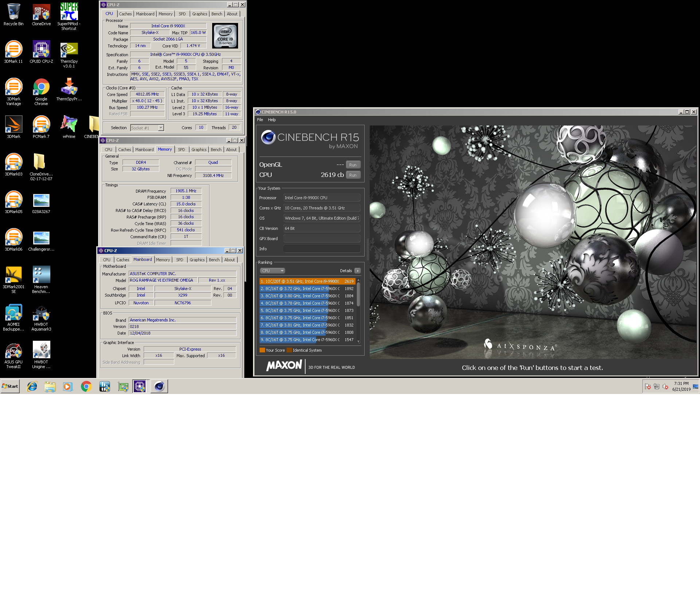Viewport: 700px width, 591px height.
Task: Open Windows Explorer taskbar icon
Action: click(x=50, y=386)
